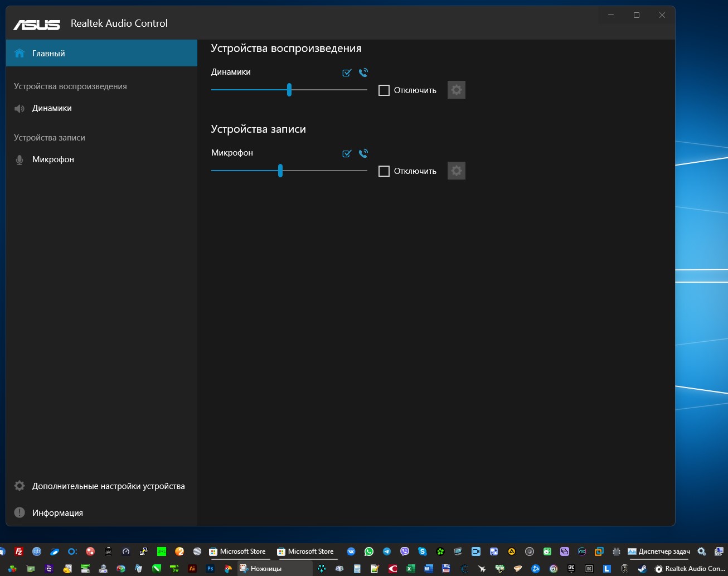728x576 pixels.
Task: Tick Отключить checkbox for Динамики
Action: [x=384, y=90]
